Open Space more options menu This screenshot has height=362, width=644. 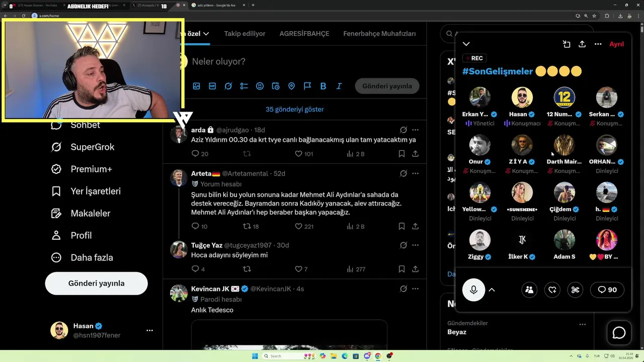(x=598, y=44)
